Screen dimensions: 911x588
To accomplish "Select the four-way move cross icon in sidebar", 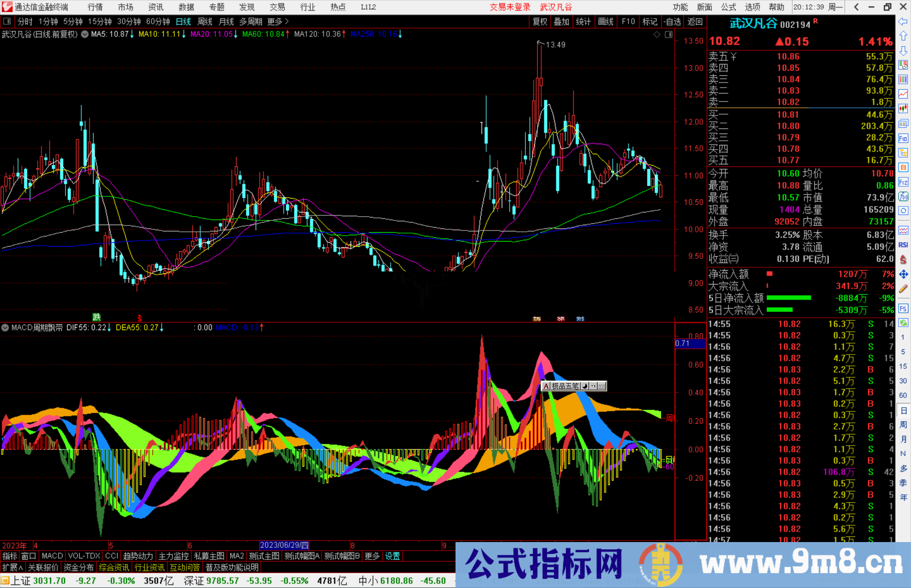I will pos(903,273).
